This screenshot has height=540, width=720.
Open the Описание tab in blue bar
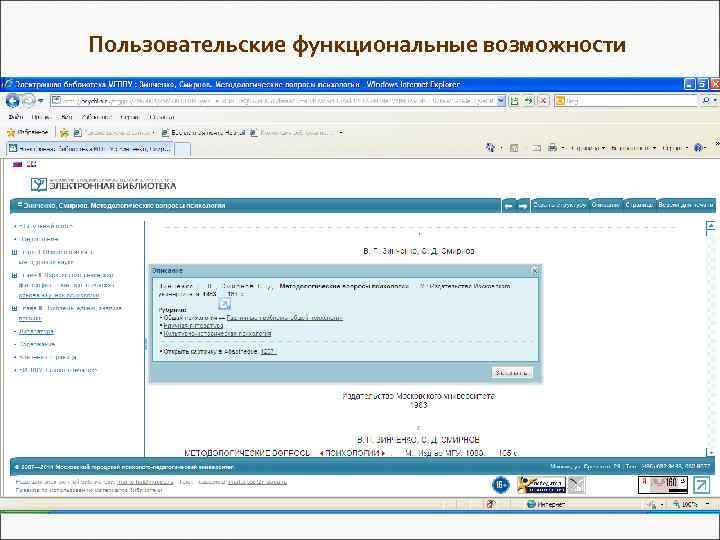(x=605, y=205)
